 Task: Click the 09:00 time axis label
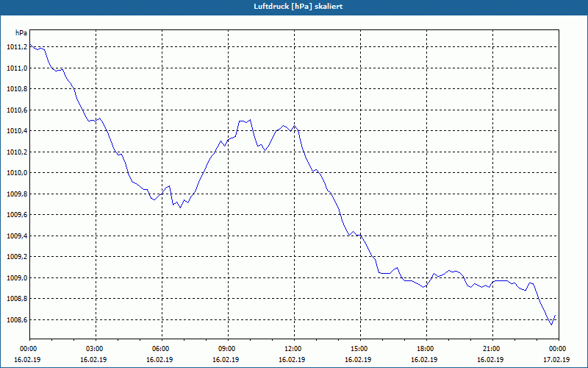click(228, 349)
